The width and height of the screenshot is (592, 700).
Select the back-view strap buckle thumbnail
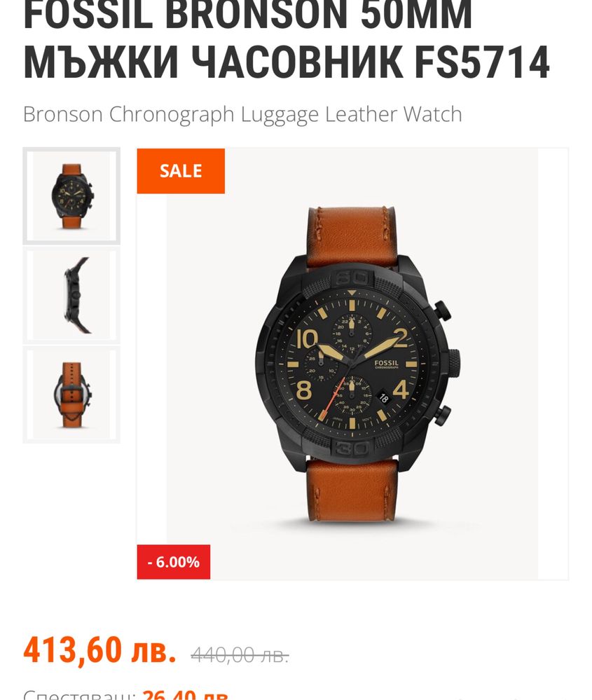click(x=71, y=394)
